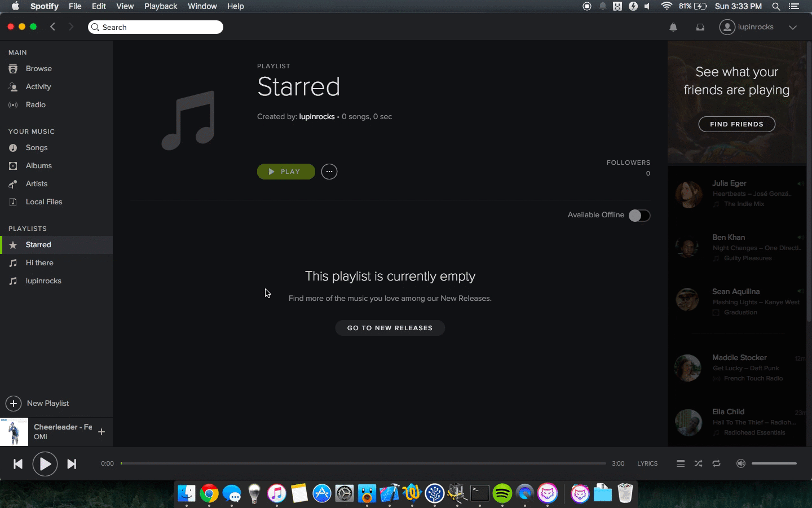The width and height of the screenshot is (812, 508).
Task: Open the inbox tray icon
Action: tap(700, 27)
